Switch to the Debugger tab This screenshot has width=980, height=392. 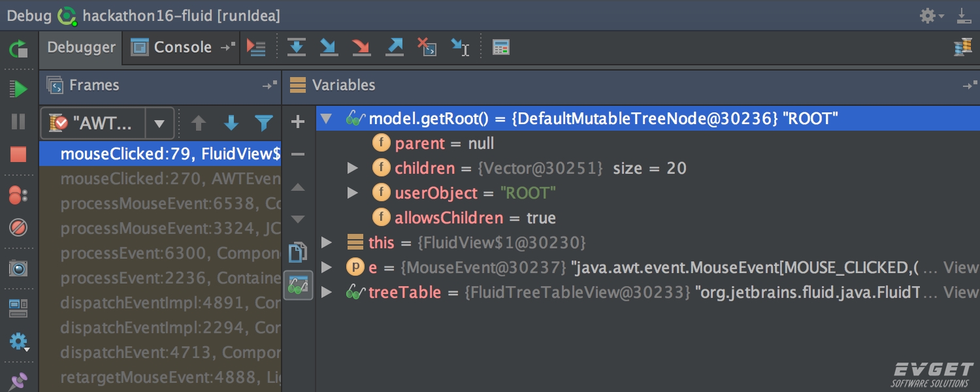tap(81, 47)
